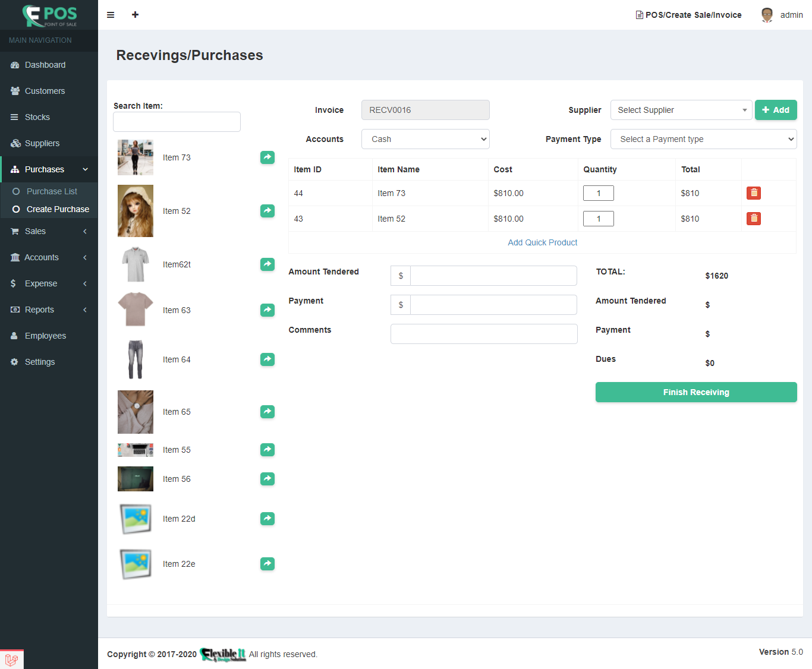This screenshot has width=812, height=669.
Task: Click the Settings gear icon
Action: click(14, 362)
